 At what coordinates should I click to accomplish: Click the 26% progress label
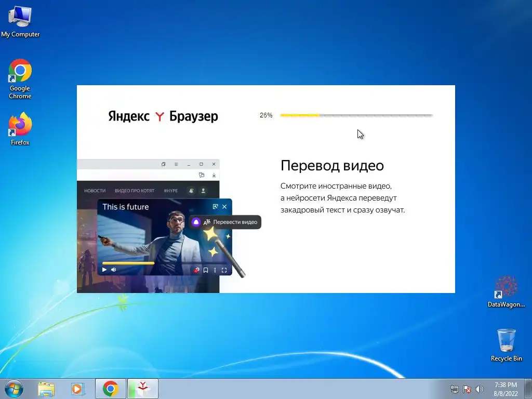coord(266,115)
